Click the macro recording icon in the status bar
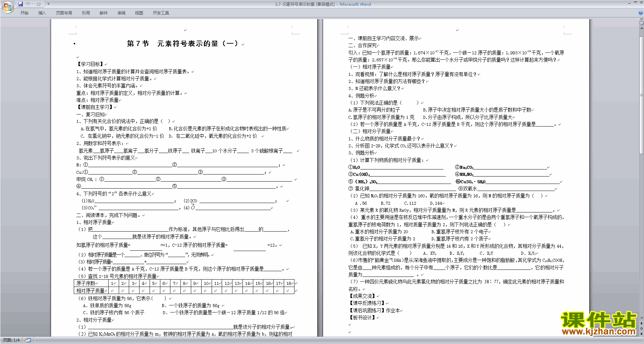Viewport: 644px width, 344px height. [x=28, y=340]
